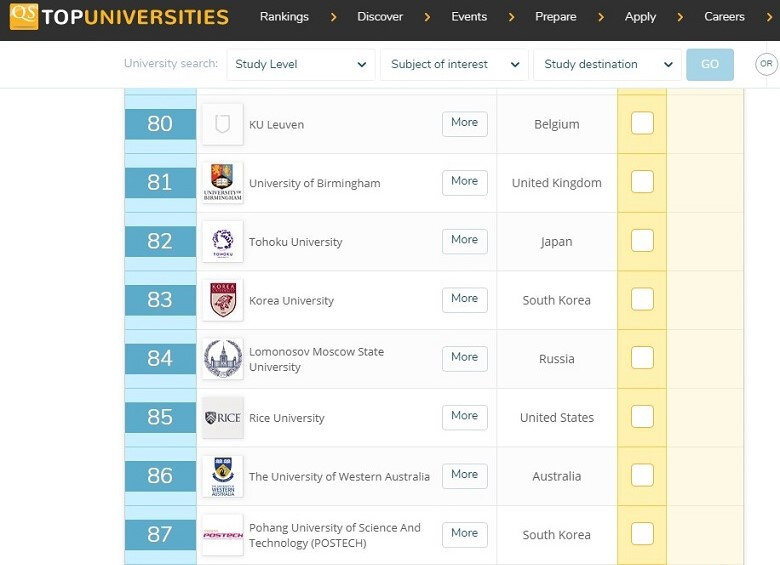
Task: Tick the compare checkbox for KU Leuven
Action: coord(642,123)
